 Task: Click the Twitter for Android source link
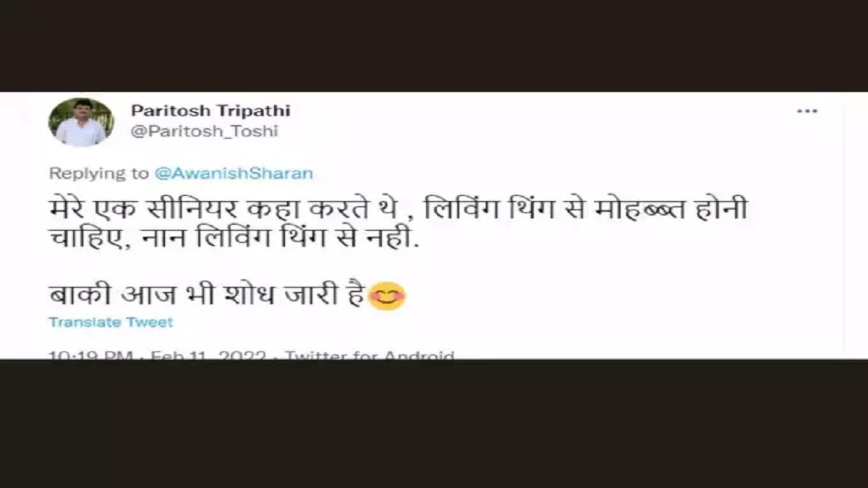coord(369,356)
